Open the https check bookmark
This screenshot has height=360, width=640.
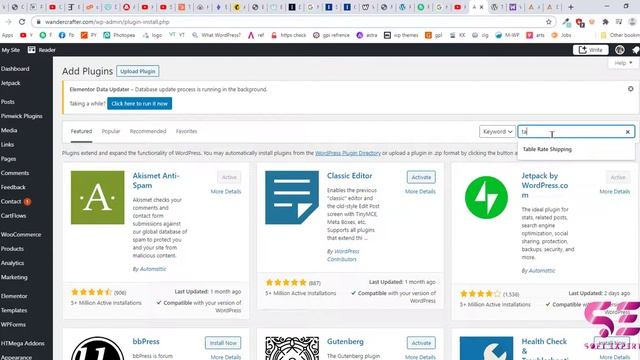pyautogui.click(x=289, y=35)
